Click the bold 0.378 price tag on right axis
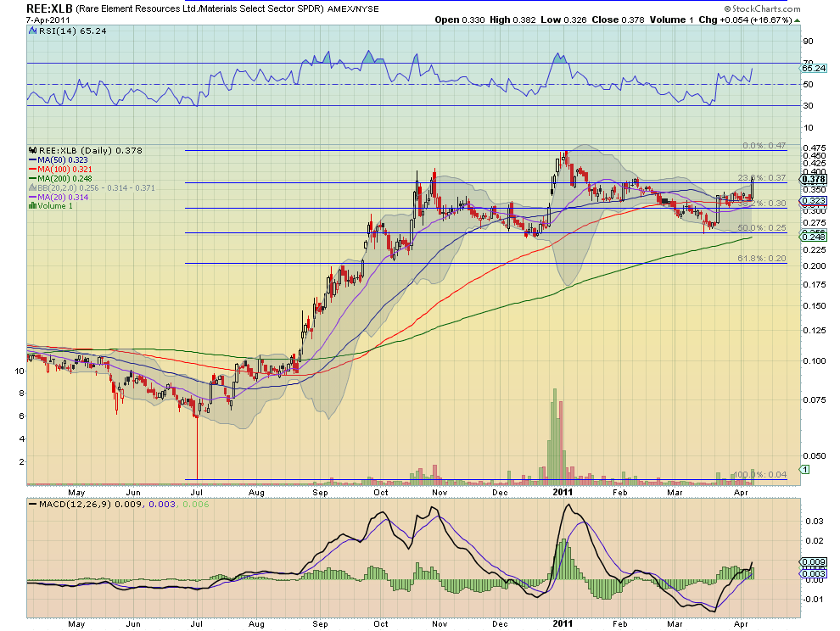Screen dimensions: 840x631 point(813,180)
